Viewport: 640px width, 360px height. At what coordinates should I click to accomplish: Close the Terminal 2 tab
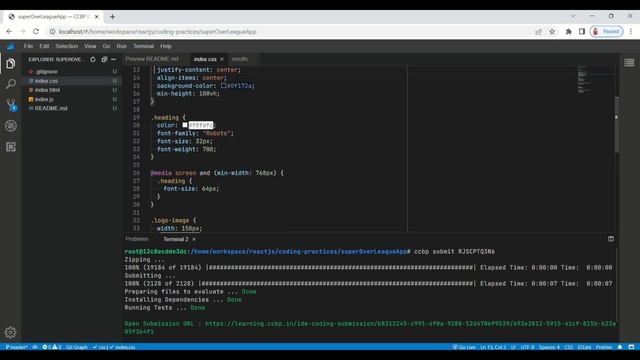tap(194, 239)
